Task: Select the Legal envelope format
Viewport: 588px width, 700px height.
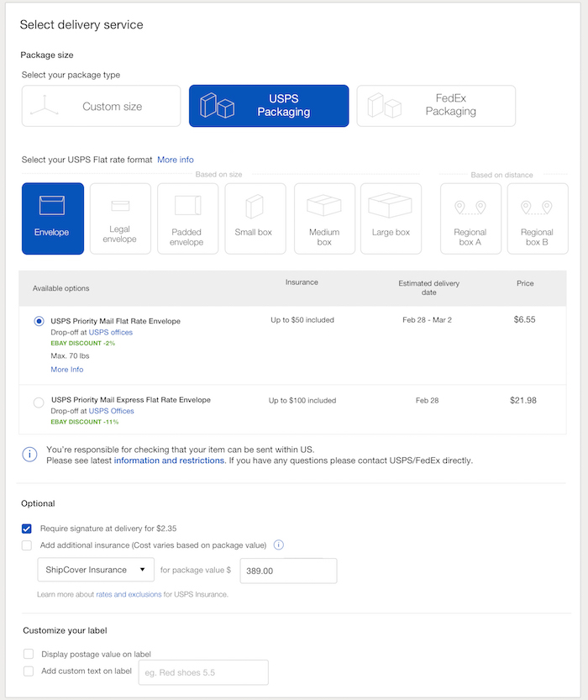Action: (120, 218)
